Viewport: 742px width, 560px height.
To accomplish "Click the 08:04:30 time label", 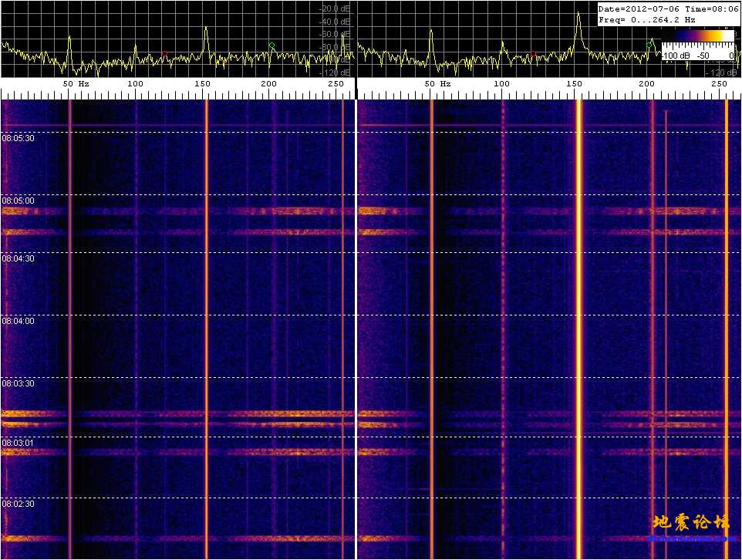I will pyautogui.click(x=18, y=258).
